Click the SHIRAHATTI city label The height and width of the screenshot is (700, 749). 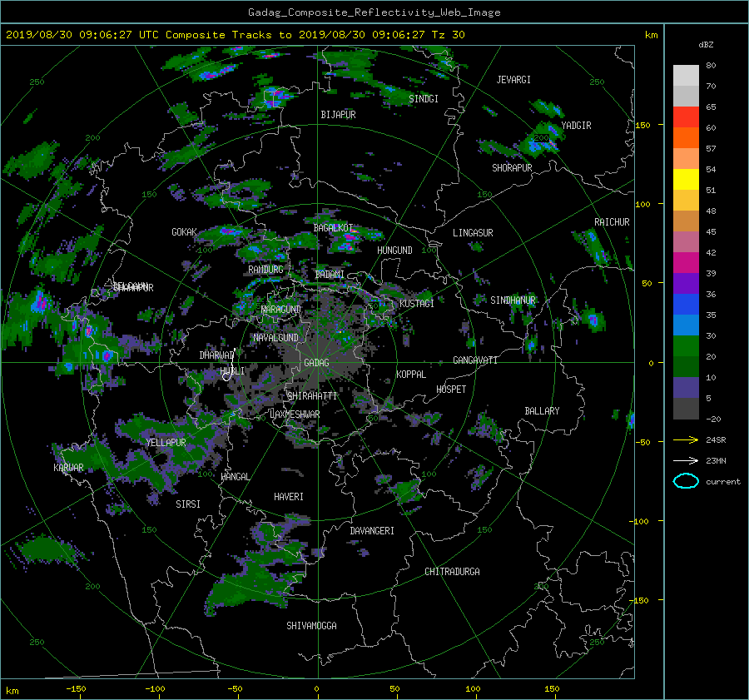coord(312,396)
